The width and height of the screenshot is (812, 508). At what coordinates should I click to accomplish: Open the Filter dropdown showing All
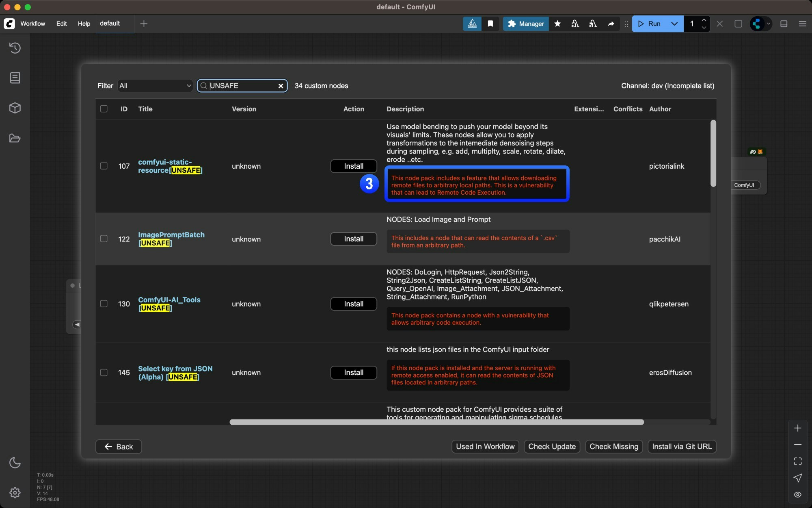tap(154, 86)
